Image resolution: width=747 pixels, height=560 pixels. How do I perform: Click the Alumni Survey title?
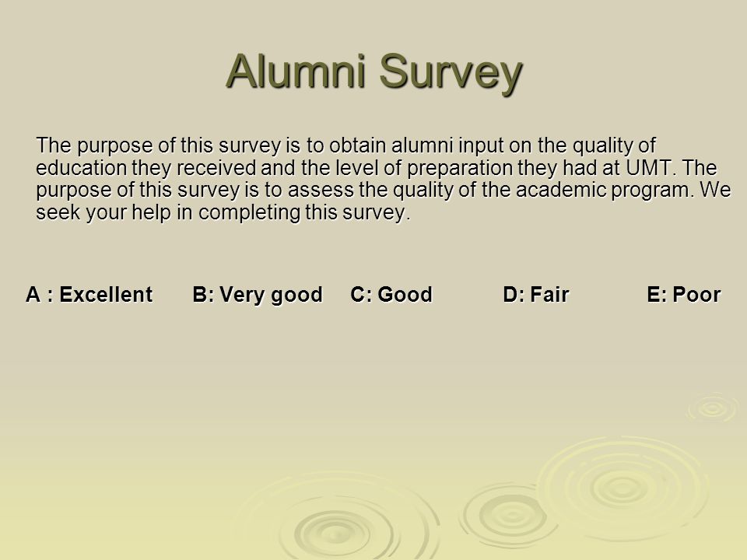tap(374, 72)
